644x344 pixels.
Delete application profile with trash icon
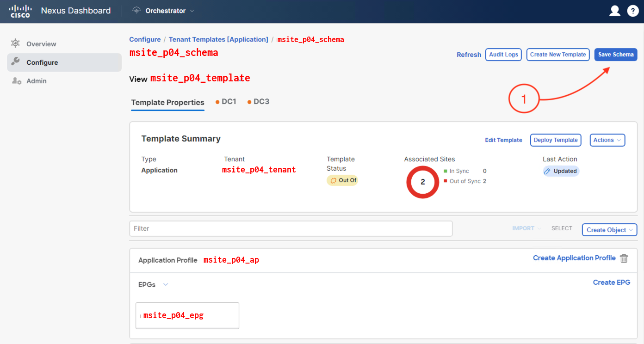[x=624, y=258]
